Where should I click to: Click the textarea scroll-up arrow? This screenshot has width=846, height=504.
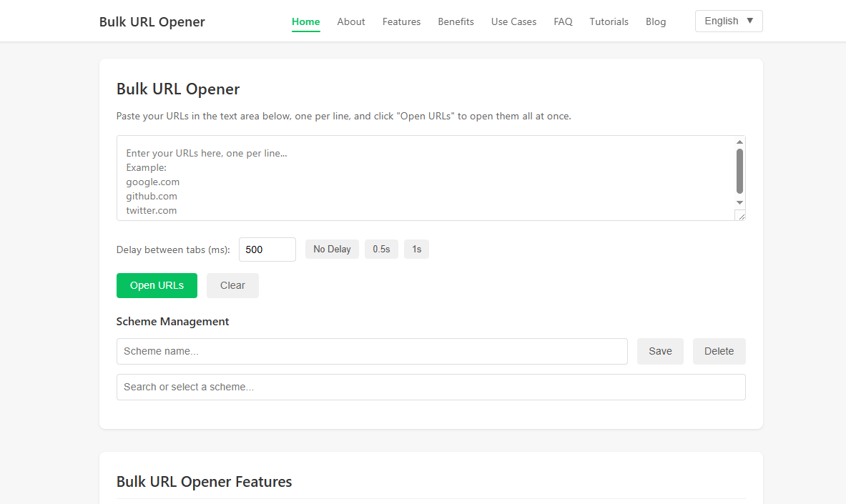pos(739,141)
